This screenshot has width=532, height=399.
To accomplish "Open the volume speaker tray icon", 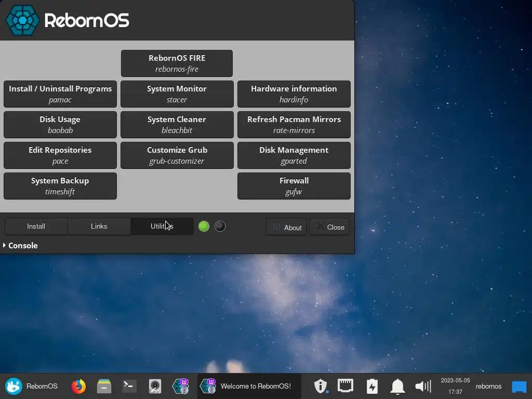I will (423, 386).
